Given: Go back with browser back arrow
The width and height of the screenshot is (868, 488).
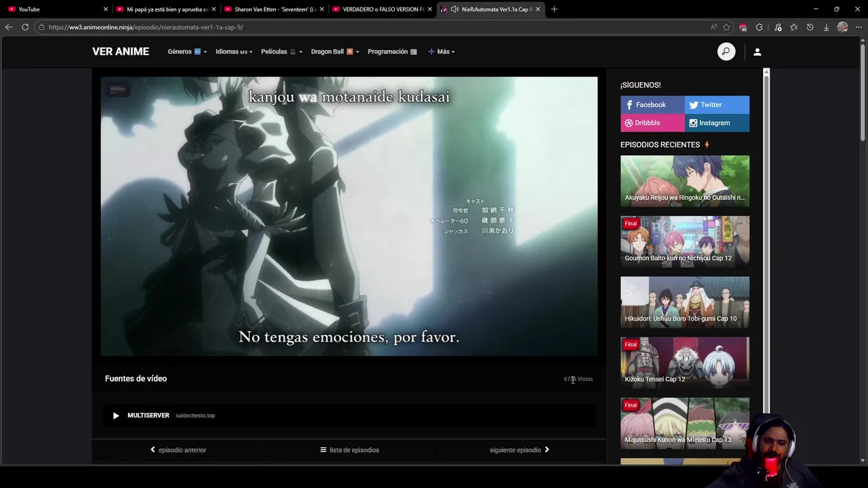Looking at the screenshot, I should point(9,27).
